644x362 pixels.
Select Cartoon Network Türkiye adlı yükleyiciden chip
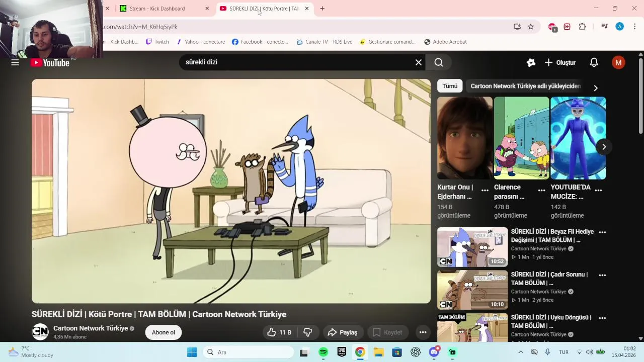[525, 86]
